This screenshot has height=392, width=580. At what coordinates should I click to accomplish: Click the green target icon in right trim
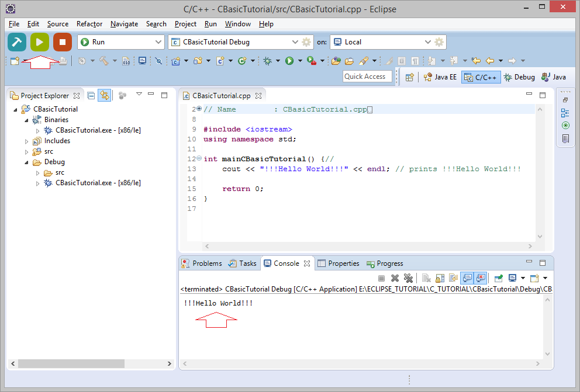[x=565, y=126]
